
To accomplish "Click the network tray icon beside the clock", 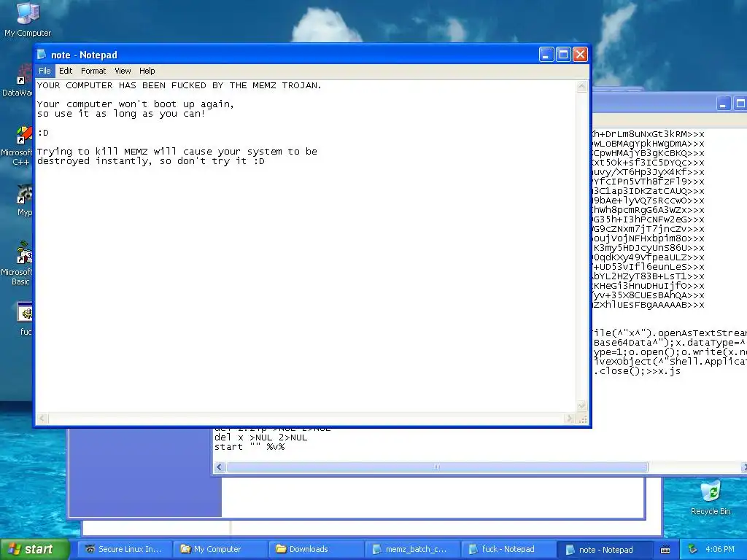I will tap(693, 549).
